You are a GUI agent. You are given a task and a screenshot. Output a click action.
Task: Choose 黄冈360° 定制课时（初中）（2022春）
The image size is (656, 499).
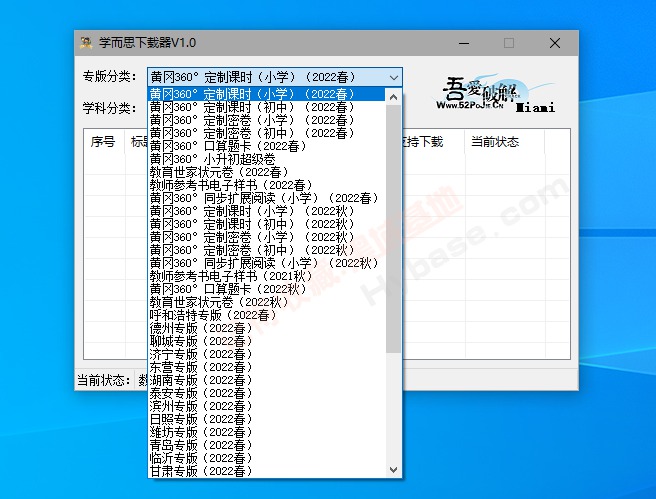click(266, 107)
